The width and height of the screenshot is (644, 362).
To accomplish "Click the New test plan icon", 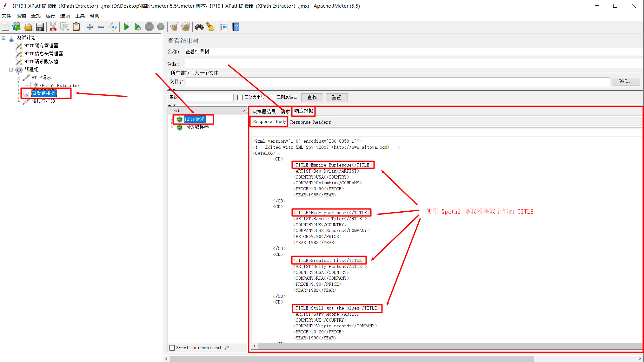I will pos(5,27).
